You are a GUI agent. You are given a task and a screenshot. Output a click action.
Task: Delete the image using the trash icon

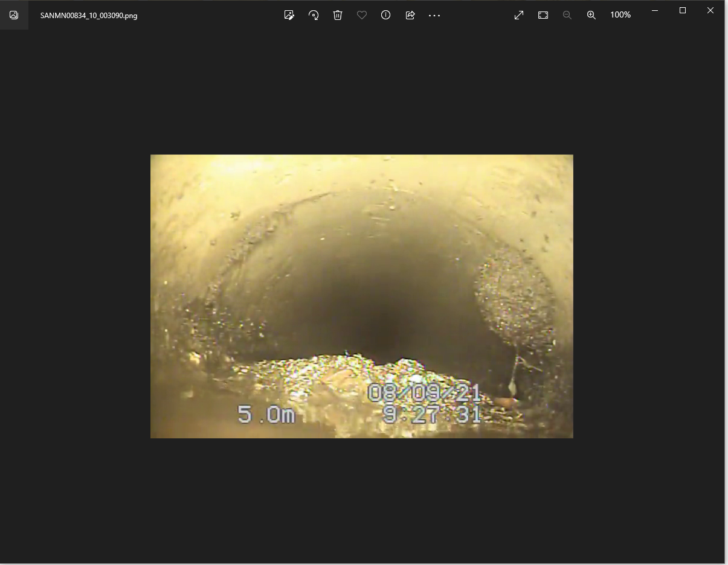click(x=338, y=15)
